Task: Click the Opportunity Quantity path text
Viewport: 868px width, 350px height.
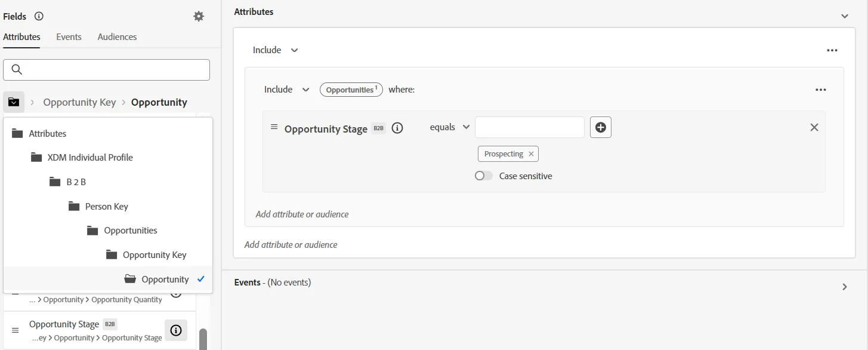Action: (95, 300)
